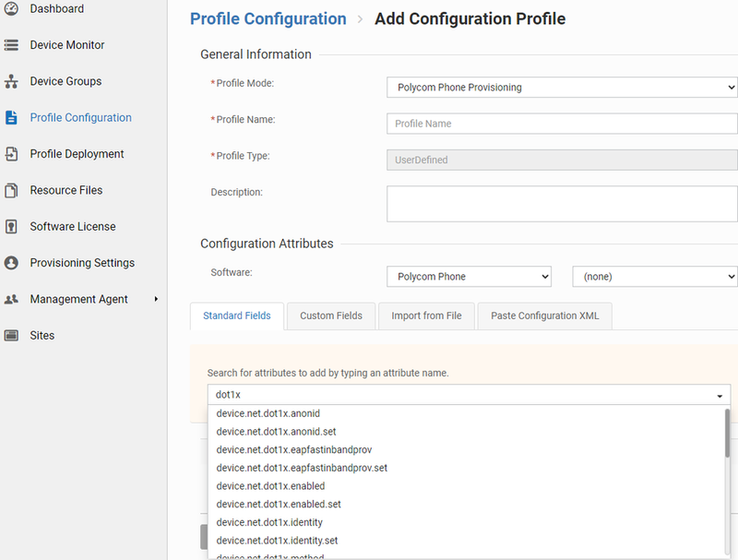Click the disabled Profile Type field
738x560 pixels.
562,160
